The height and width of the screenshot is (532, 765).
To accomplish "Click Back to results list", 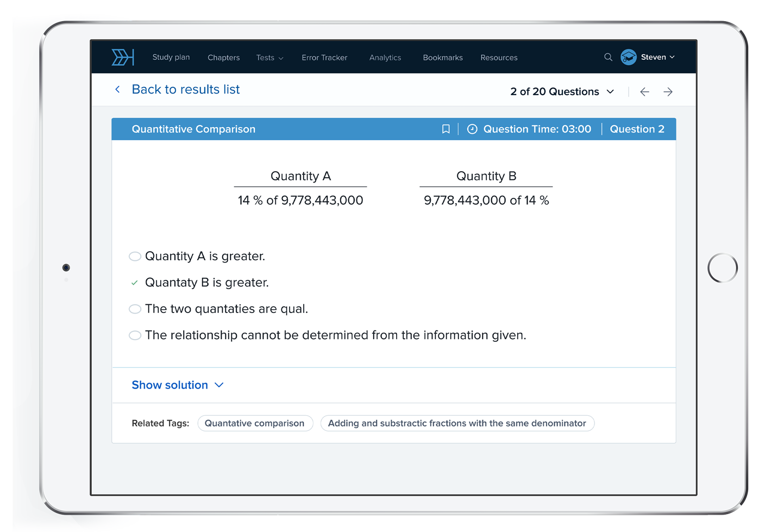I will click(186, 89).
